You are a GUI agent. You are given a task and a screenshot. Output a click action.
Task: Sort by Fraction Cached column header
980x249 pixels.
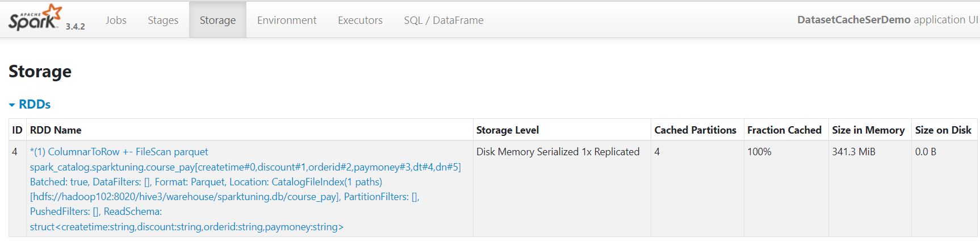click(784, 130)
